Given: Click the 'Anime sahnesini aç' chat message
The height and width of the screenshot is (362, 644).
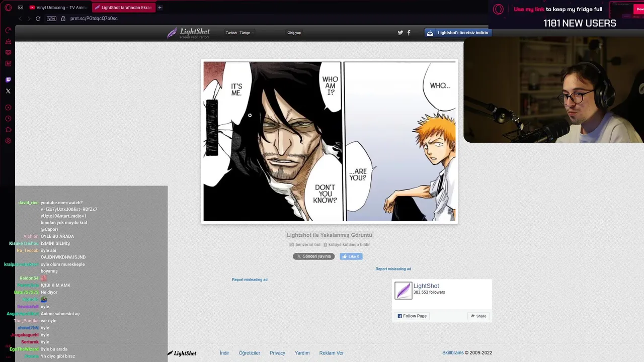Looking at the screenshot, I should tap(60, 314).
